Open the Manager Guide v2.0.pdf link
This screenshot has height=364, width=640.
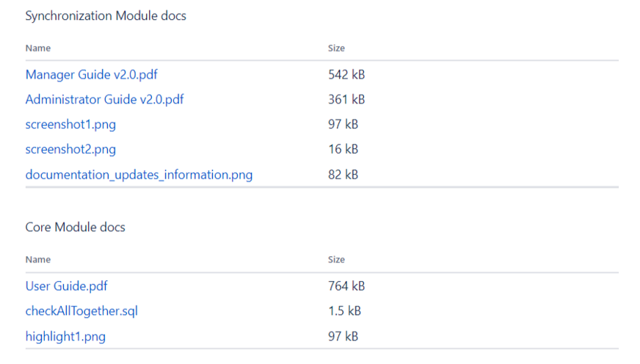point(92,75)
